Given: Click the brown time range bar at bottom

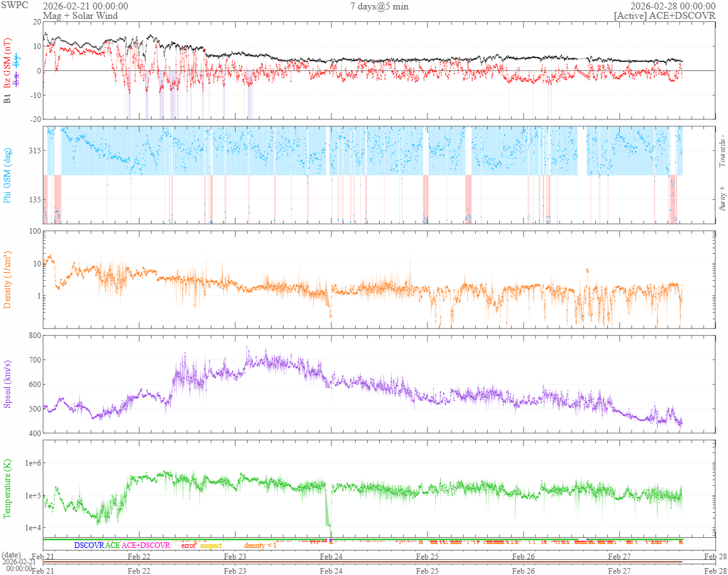Looking at the screenshot, I should pos(362,562).
